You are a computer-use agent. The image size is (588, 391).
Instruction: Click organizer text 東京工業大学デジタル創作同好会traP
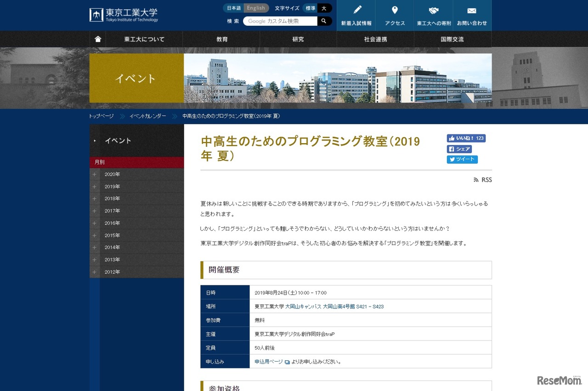click(x=294, y=334)
